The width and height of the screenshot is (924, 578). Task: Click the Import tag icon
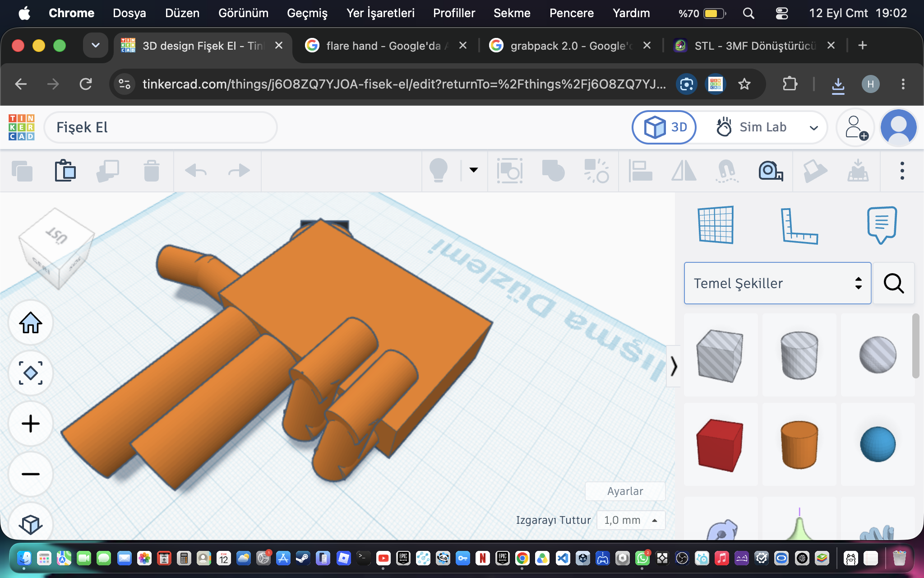815,171
